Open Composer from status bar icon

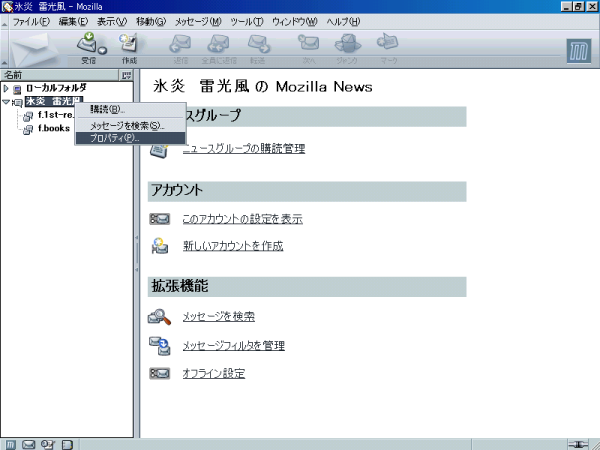(x=47, y=445)
